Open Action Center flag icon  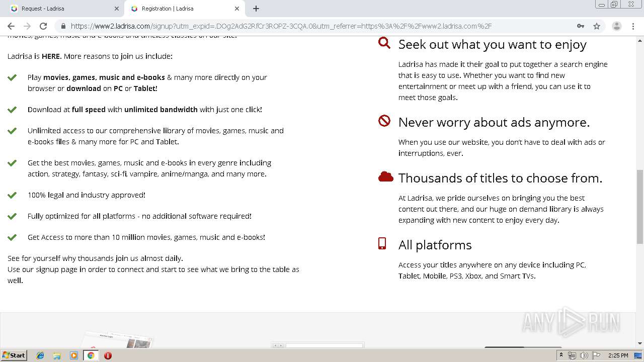[x=596, y=355]
